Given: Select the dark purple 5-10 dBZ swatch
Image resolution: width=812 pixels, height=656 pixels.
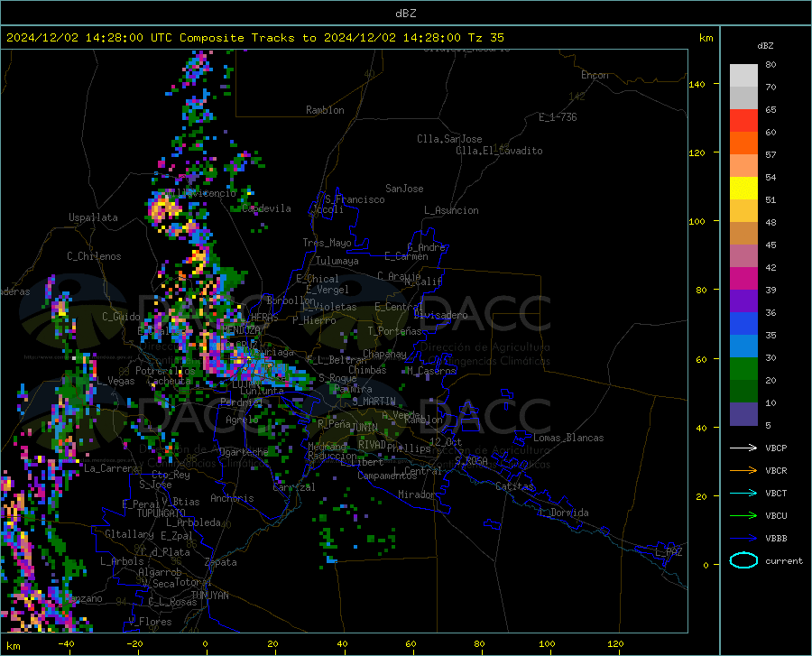Looking at the screenshot, I should pos(743,413).
